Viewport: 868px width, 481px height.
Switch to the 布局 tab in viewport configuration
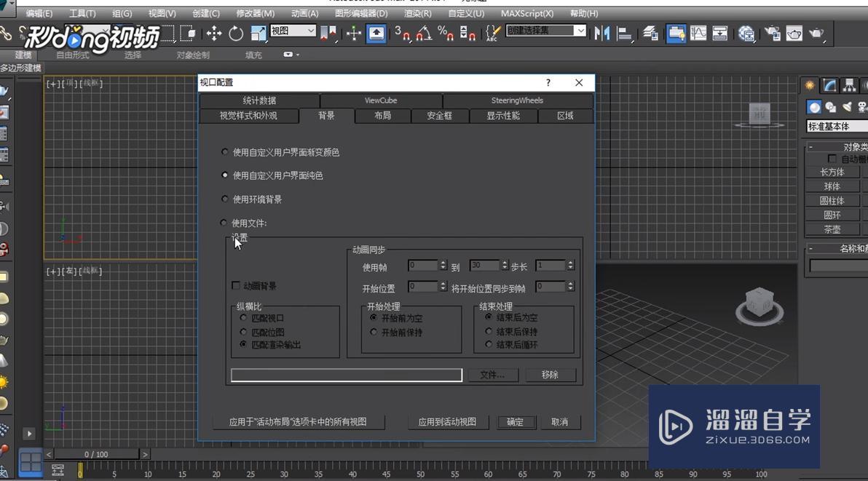382,116
